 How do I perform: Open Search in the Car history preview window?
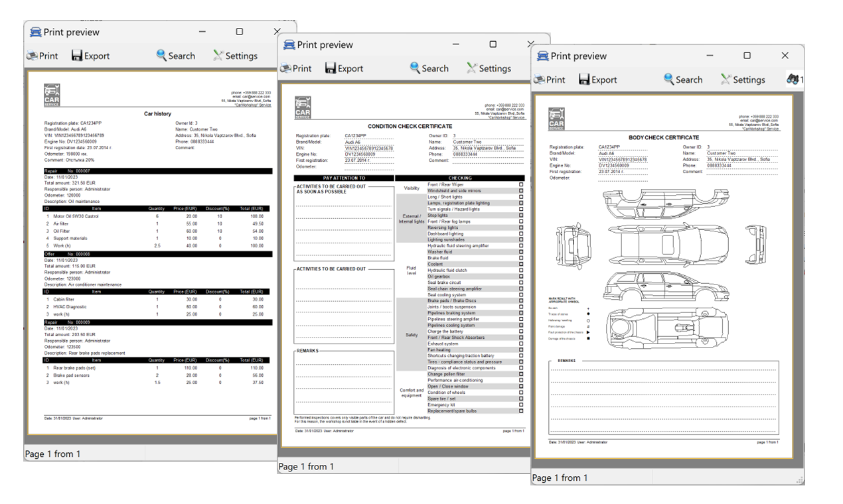pos(176,56)
